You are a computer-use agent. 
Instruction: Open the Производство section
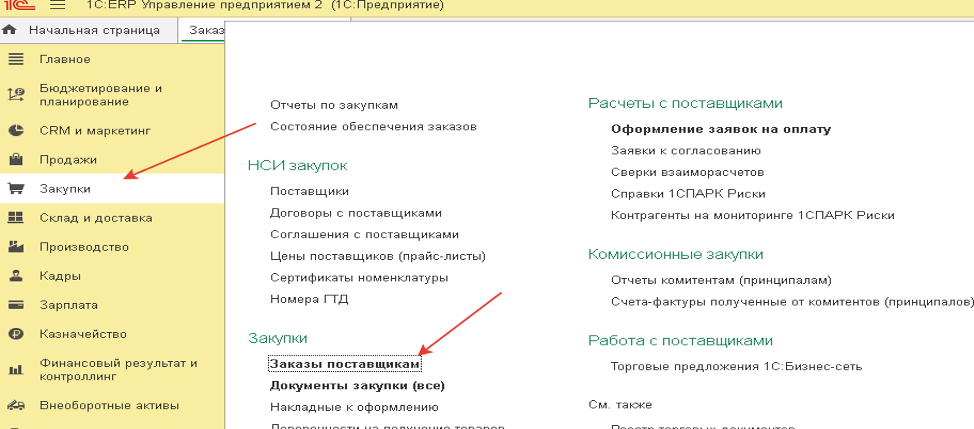pos(84,247)
